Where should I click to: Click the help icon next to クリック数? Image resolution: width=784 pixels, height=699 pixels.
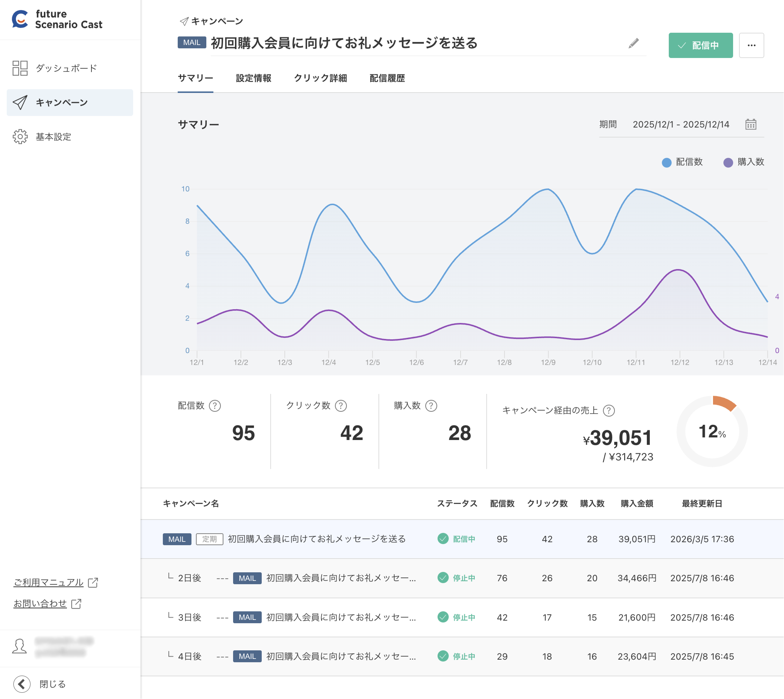pyautogui.click(x=341, y=405)
